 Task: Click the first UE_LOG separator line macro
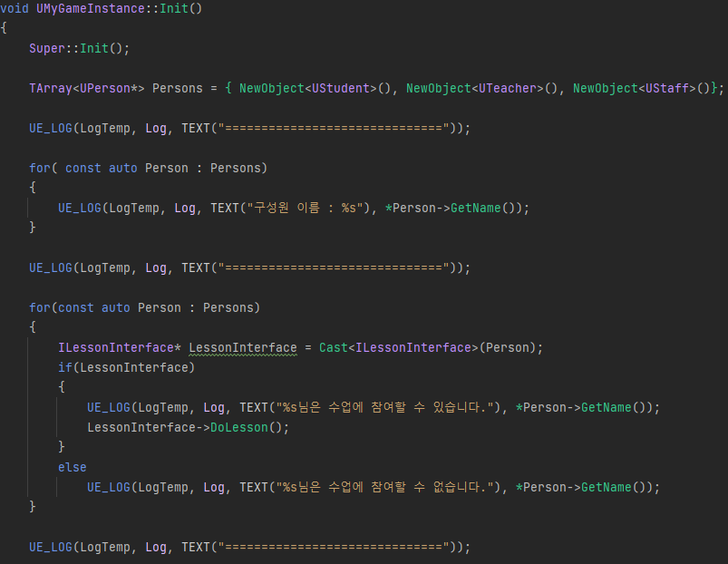[250, 128]
